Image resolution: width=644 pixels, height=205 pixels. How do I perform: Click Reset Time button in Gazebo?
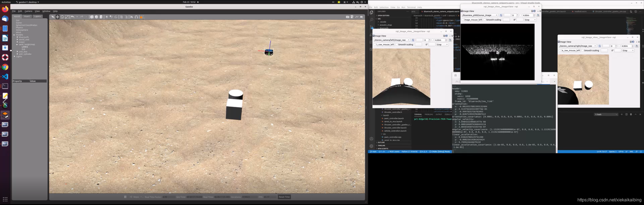284,197
